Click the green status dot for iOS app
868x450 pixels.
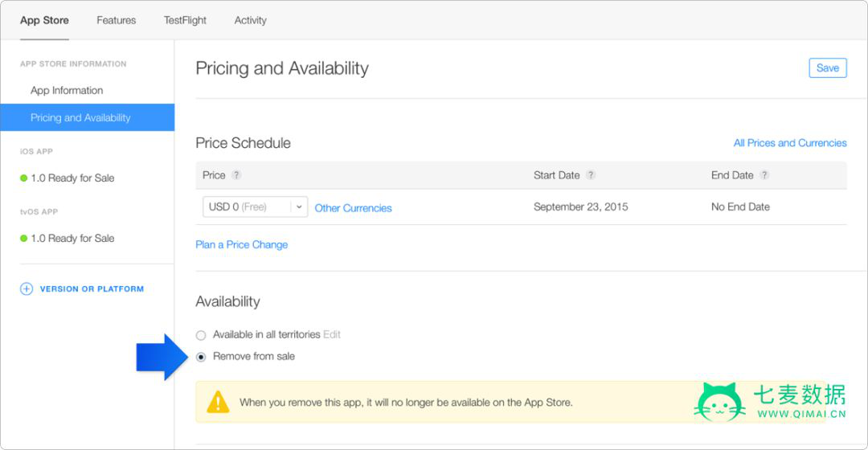pyautogui.click(x=23, y=178)
